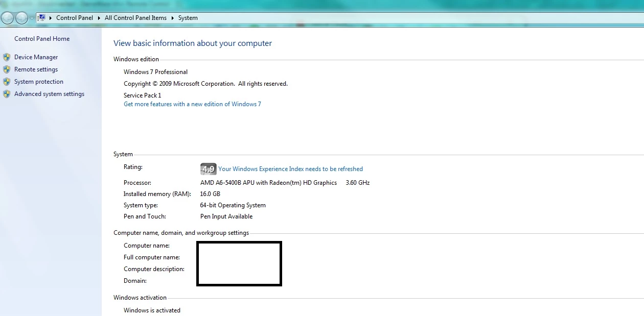Click the Computer name label
This screenshot has height=316, width=644.
pyautogui.click(x=147, y=246)
